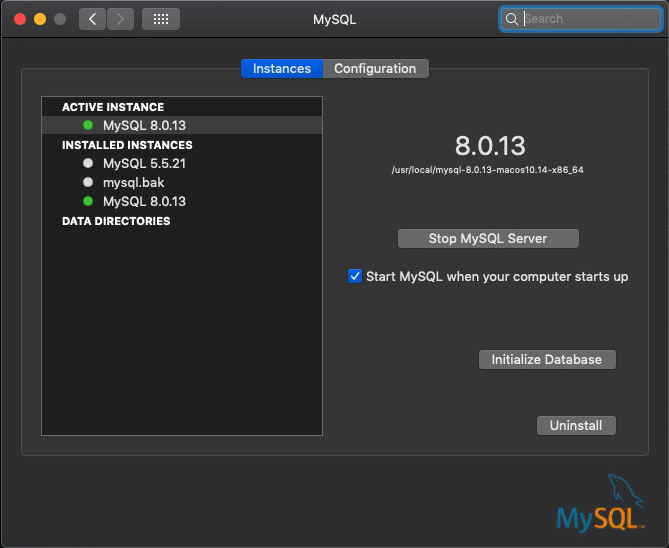Image resolution: width=669 pixels, height=548 pixels.
Task: Click the /usr/local/mysql-8.0.13 install path text
Action: coord(487,170)
